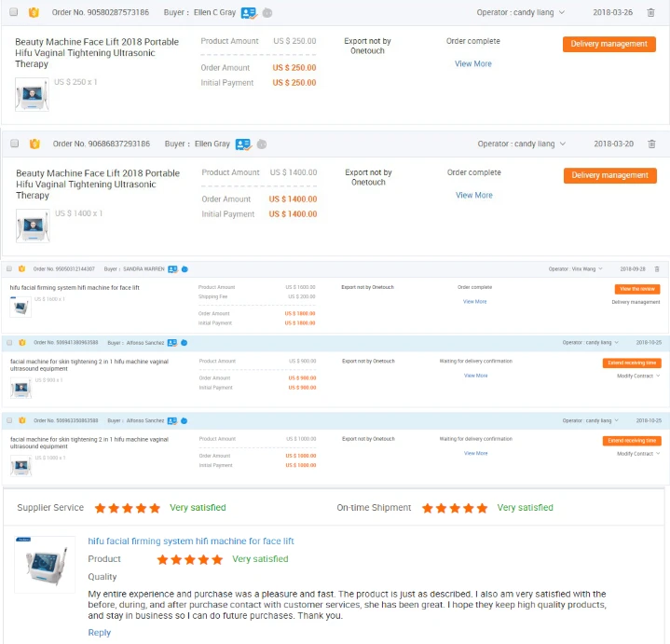Open product thumbnail on the US $900 x 1 order

pyautogui.click(x=21, y=388)
